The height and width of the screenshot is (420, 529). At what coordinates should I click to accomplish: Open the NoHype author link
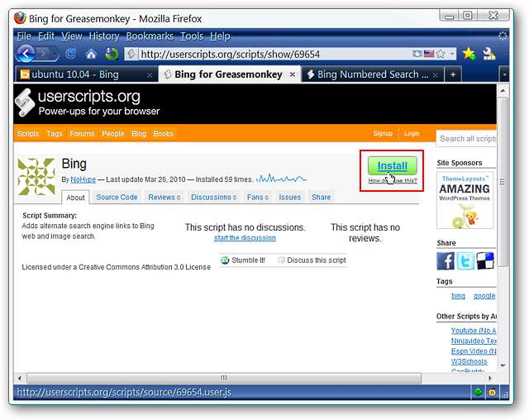tap(83, 179)
